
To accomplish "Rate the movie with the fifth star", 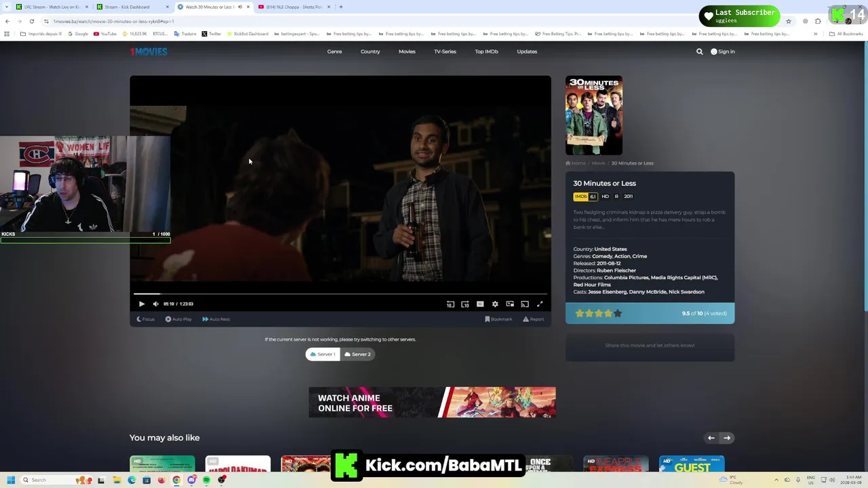I will (x=617, y=313).
